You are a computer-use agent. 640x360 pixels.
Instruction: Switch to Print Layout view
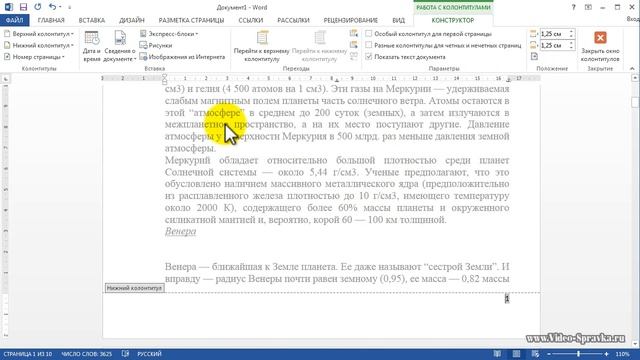[516, 354]
